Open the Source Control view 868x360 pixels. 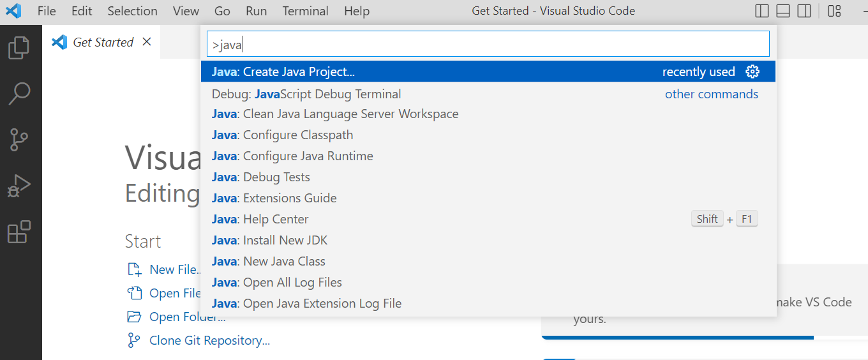(x=19, y=140)
